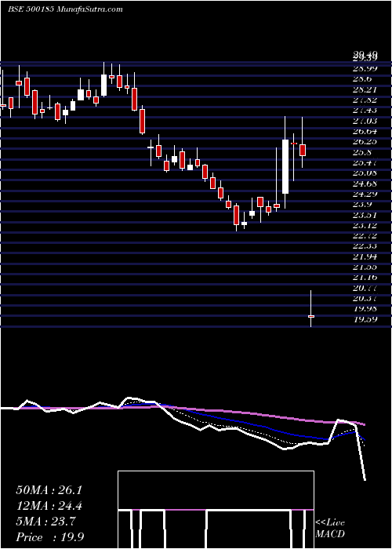The width and height of the screenshot is (392, 549).
Task: Click the 25.08 price axis label
Action: tap(365, 173)
